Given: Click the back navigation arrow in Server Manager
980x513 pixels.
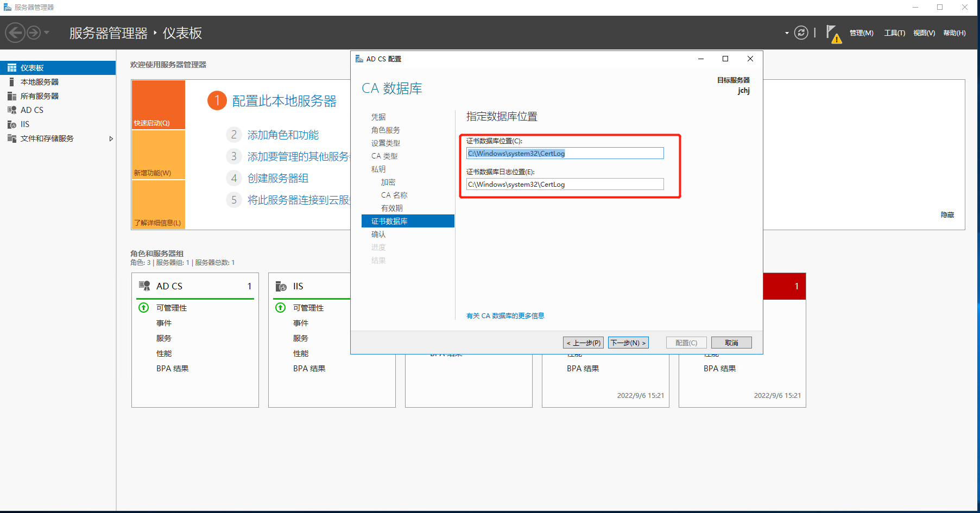Looking at the screenshot, I should (x=15, y=33).
